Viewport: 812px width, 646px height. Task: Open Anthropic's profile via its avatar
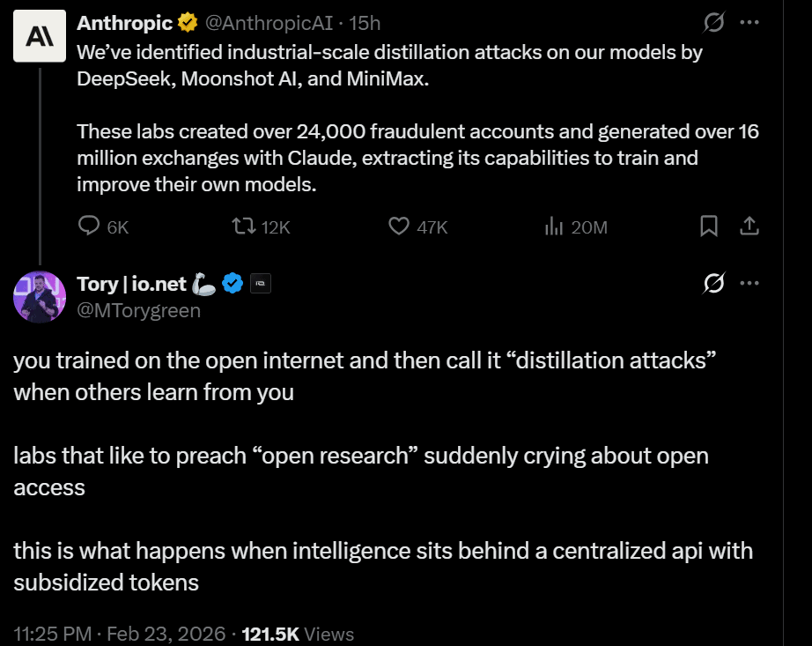[x=39, y=36]
